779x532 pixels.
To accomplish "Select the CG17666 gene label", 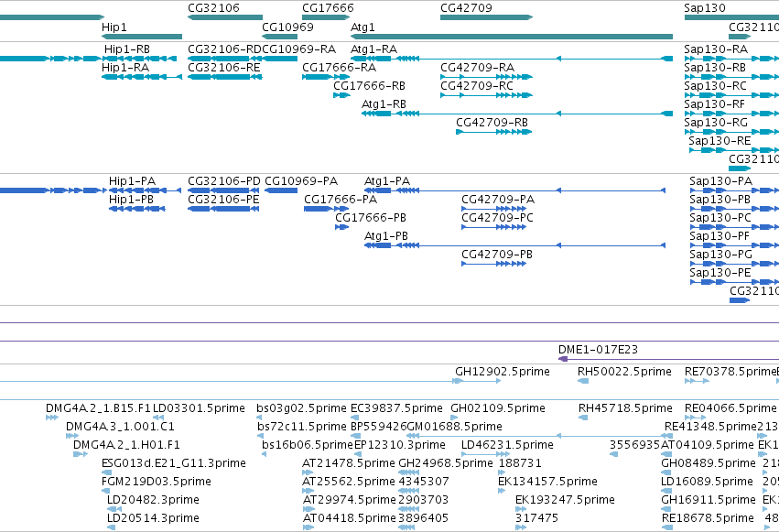I will pyautogui.click(x=328, y=8).
